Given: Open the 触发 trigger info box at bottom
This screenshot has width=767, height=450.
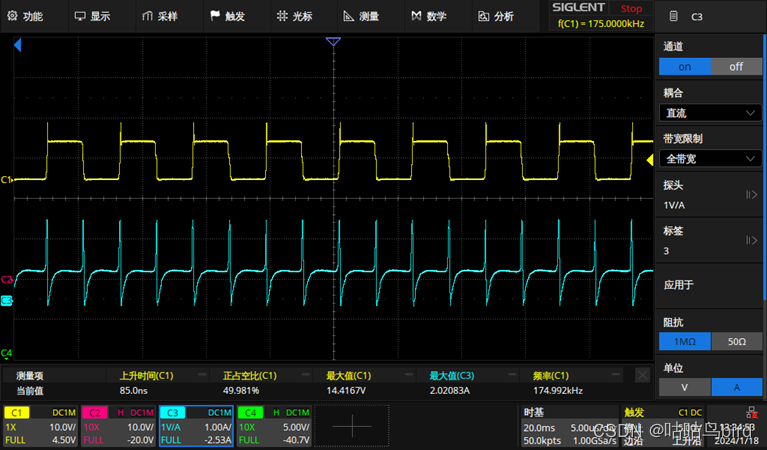Looking at the screenshot, I should 663,426.
